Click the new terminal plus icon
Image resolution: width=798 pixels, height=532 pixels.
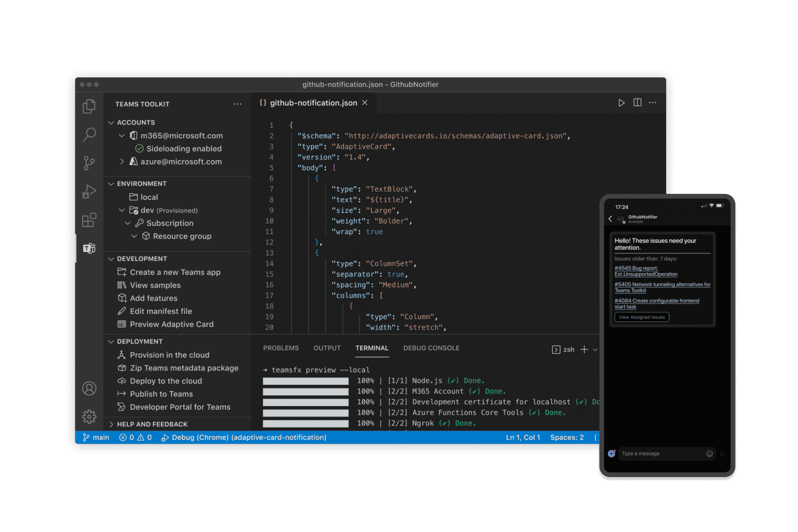tap(584, 349)
